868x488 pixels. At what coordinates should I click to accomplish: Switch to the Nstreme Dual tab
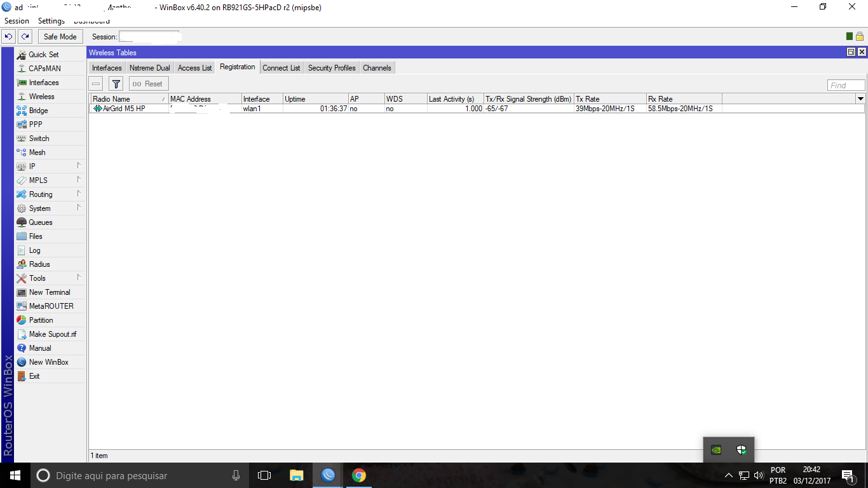[x=150, y=68]
